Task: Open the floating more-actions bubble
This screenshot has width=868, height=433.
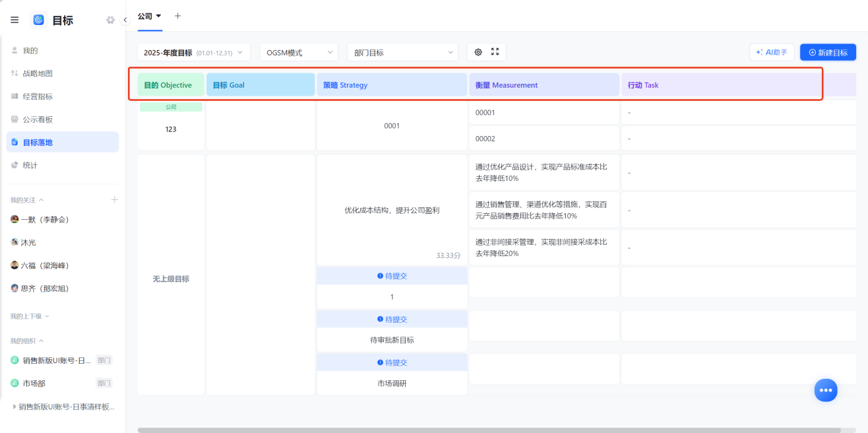Action: click(826, 390)
